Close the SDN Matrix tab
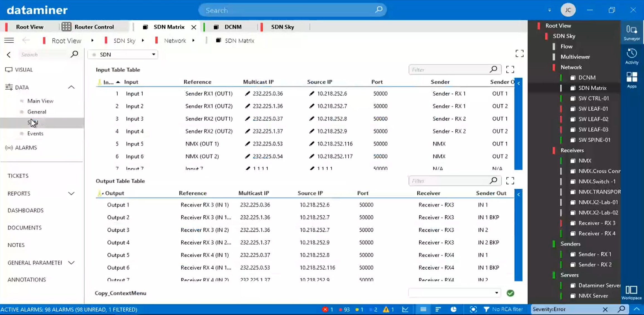 (x=194, y=27)
